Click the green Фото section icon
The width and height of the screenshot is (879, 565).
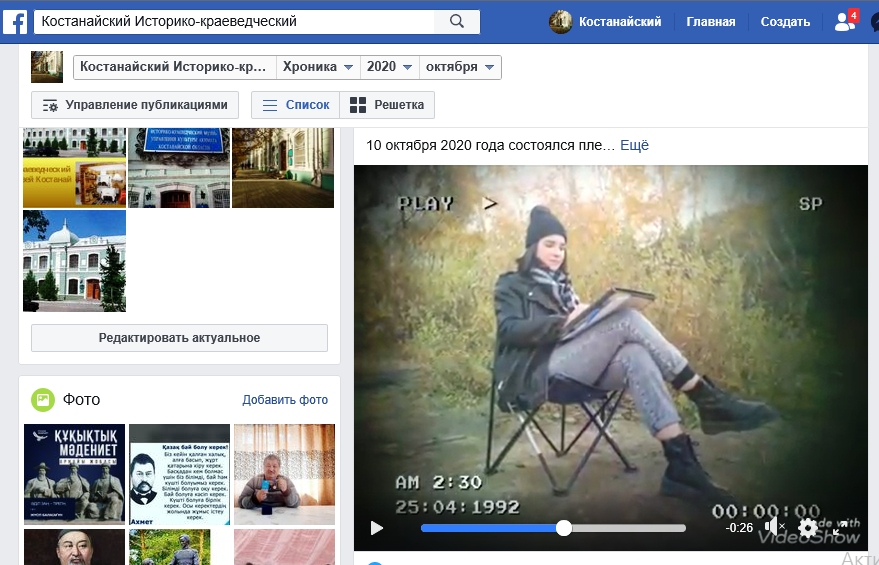pyautogui.click(x=43, y=400)
